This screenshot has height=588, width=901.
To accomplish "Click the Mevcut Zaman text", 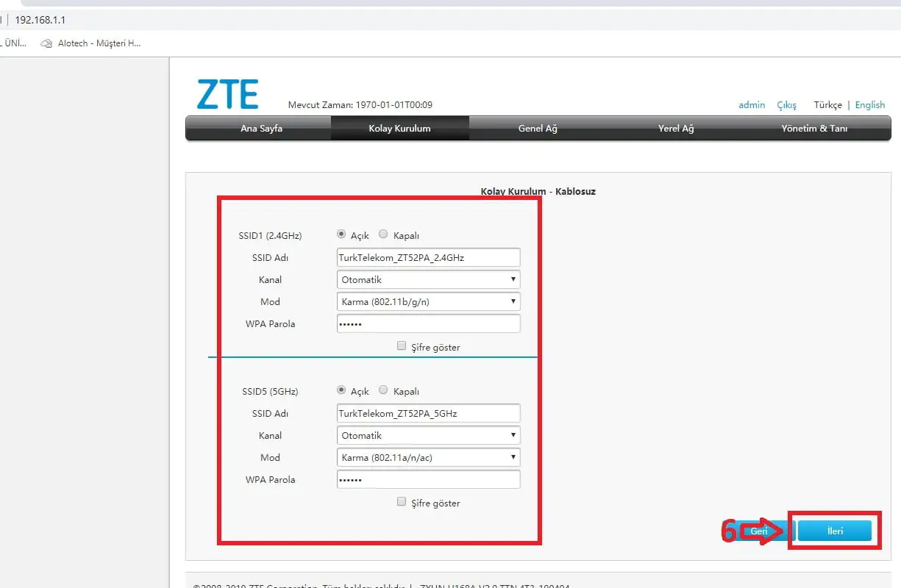I will click(x=360, y=105).
